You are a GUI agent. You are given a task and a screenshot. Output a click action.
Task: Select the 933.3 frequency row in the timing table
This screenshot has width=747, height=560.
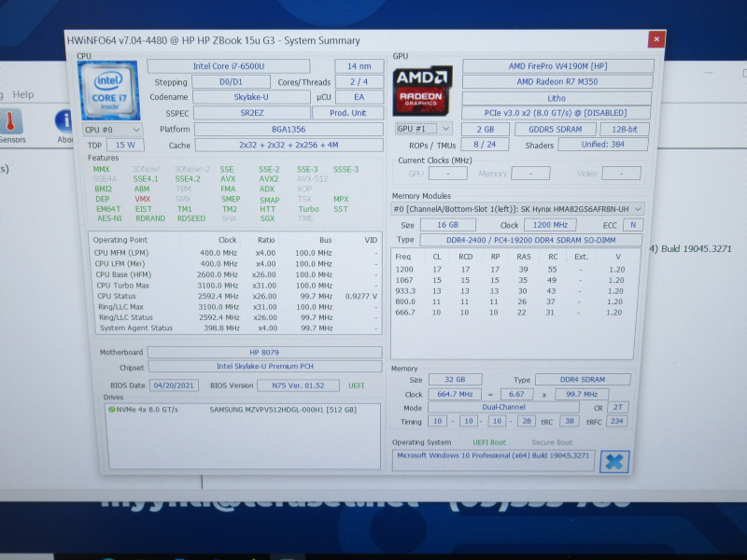509,291
